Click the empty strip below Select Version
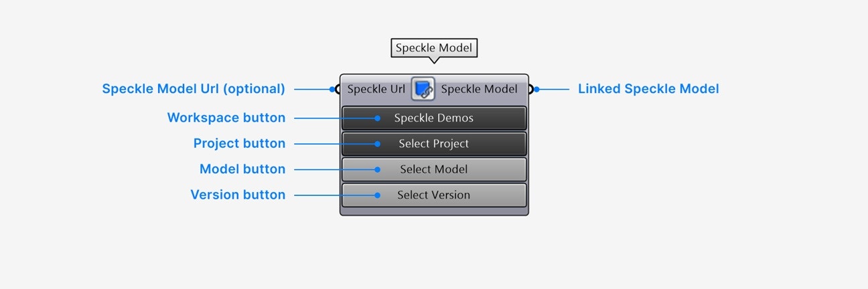 434,211
